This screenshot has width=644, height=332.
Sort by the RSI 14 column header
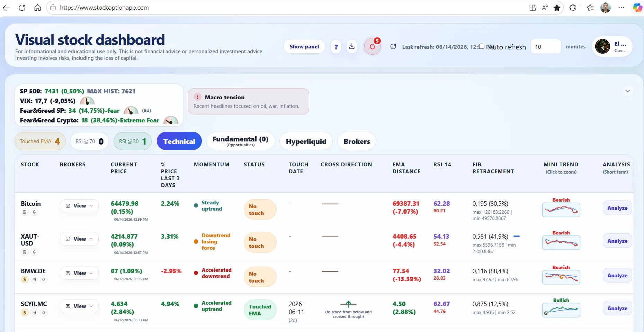(442, 165)
